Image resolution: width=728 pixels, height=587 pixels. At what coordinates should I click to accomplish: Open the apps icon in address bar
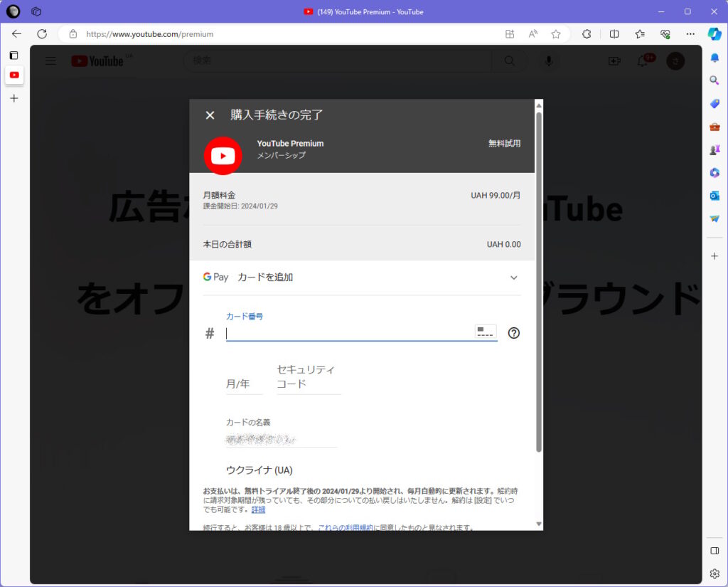point(510,34)
